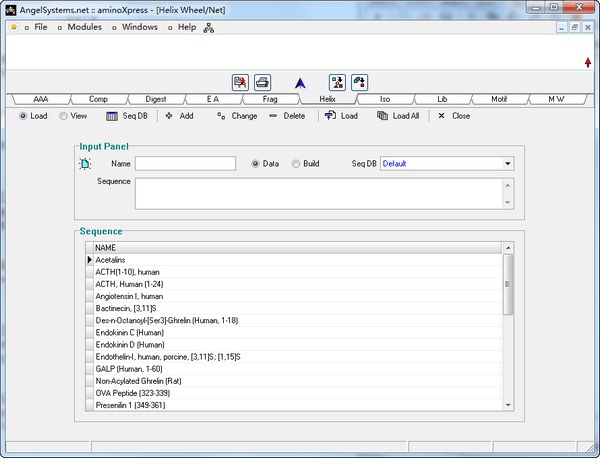Click the Add button

[x=180, y=116]
